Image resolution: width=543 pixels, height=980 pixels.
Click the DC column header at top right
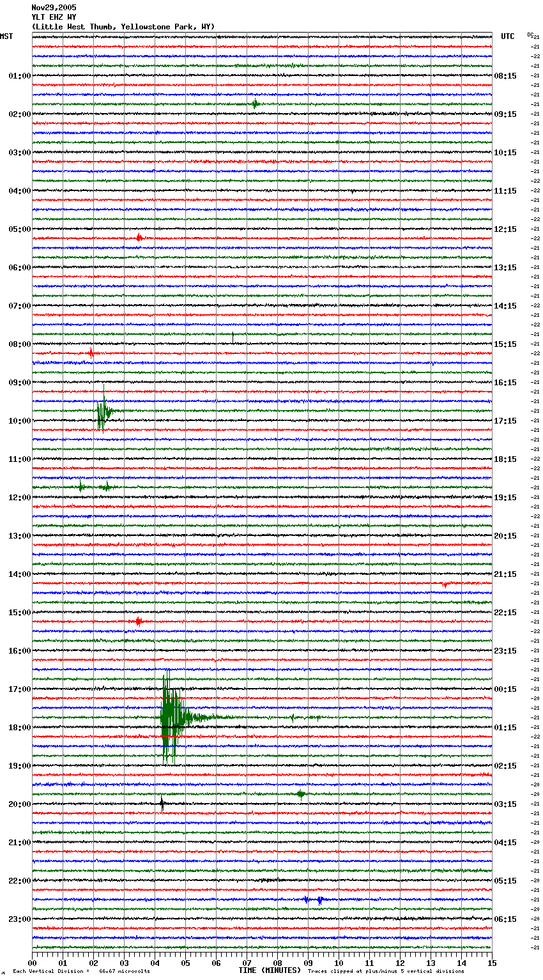pos(530,34)
